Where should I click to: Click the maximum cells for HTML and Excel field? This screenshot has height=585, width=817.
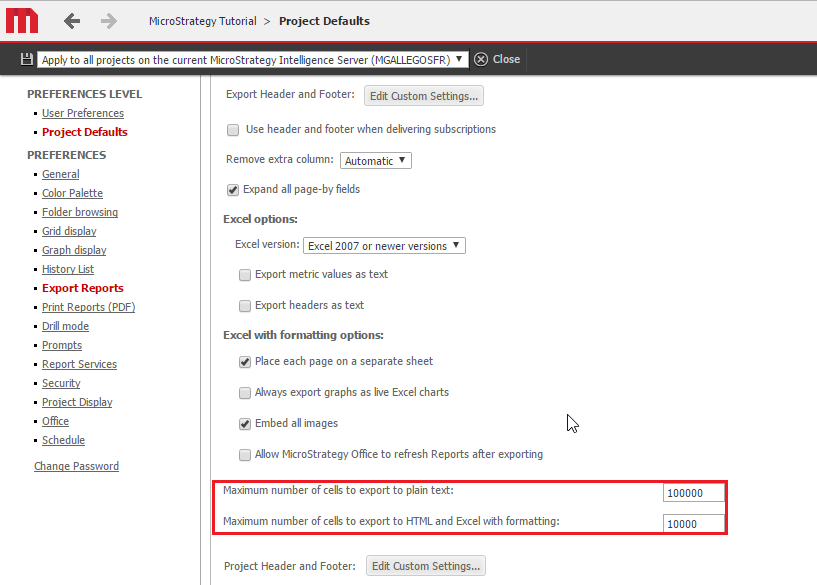[x=693, y=522]
